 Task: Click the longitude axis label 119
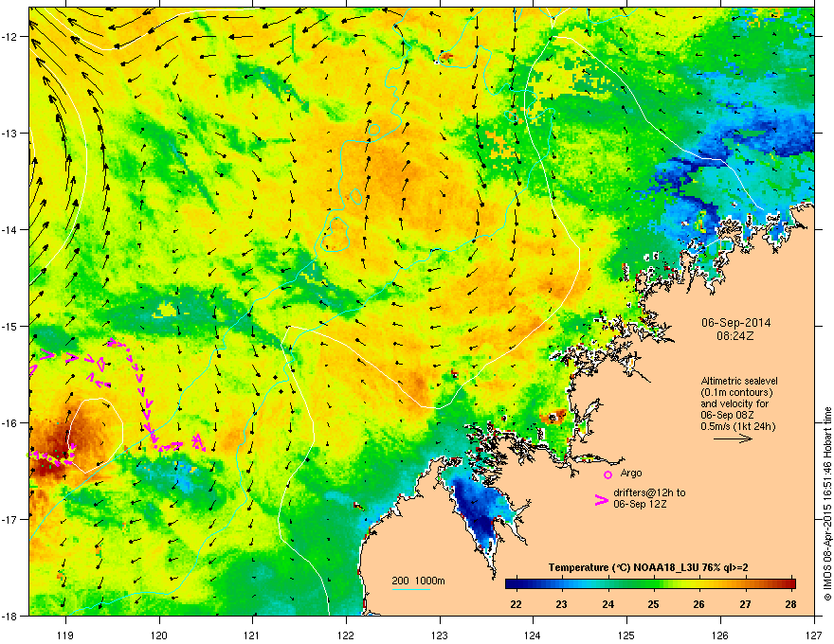(65, 635)
